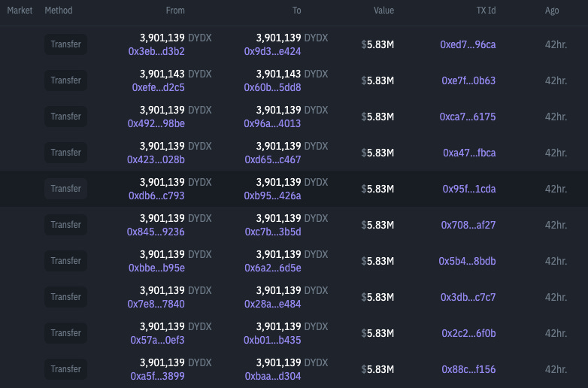Image resolution: width=588 pixels, height=388 pixels.
Task: Open transaction 0x2c2...6f0b
Action: 468,333
